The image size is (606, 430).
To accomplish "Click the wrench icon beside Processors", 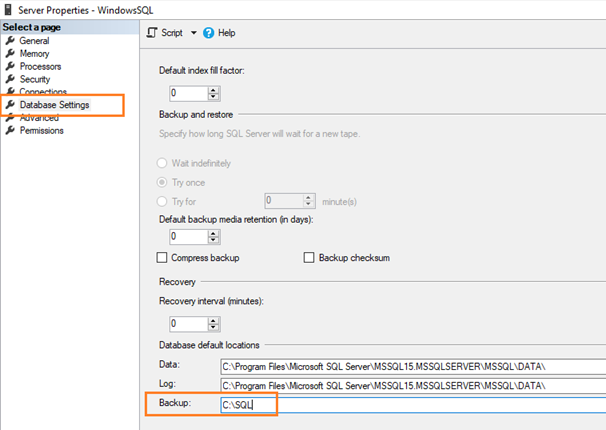I will [x=10, y=66].
